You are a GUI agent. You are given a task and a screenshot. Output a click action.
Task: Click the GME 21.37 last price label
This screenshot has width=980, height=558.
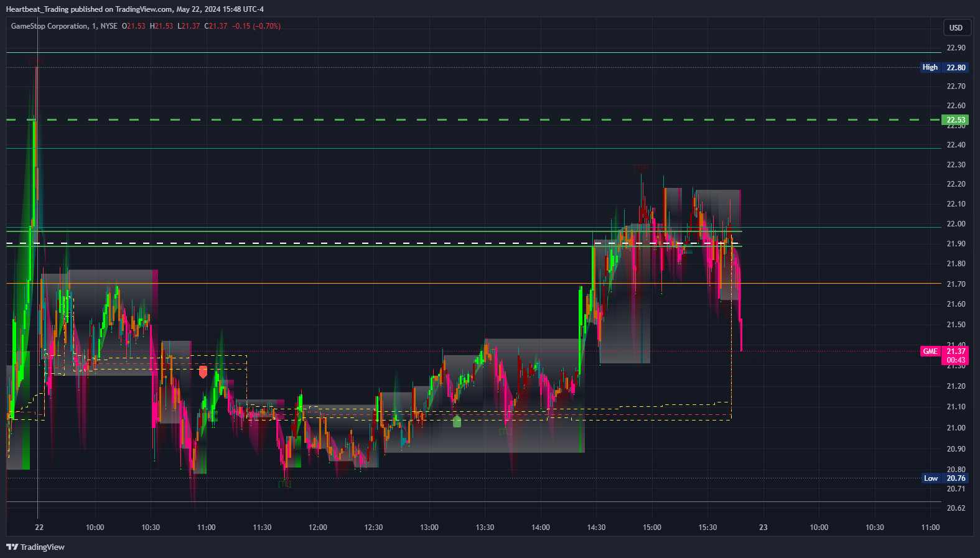click(x=945, y=351)
